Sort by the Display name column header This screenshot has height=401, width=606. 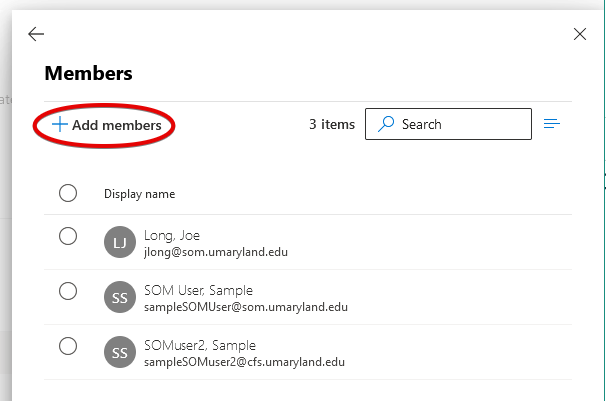pyautogui.click(x=139, y=194)
